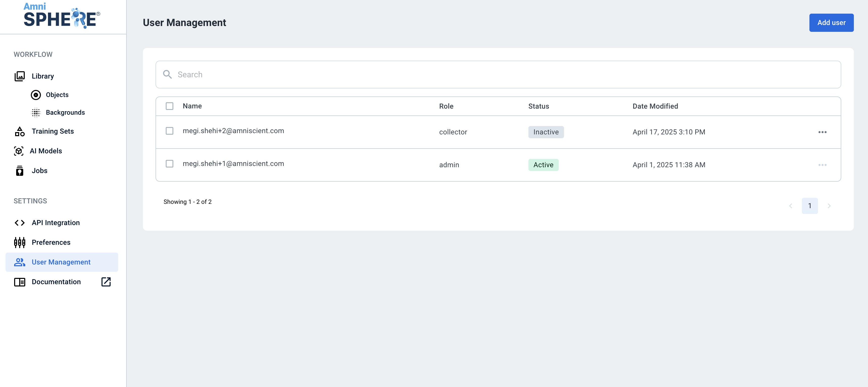Viewport: 868px width, 387px height.
Task: Click the Library icon in sidebar
Action: click(19, 76)
